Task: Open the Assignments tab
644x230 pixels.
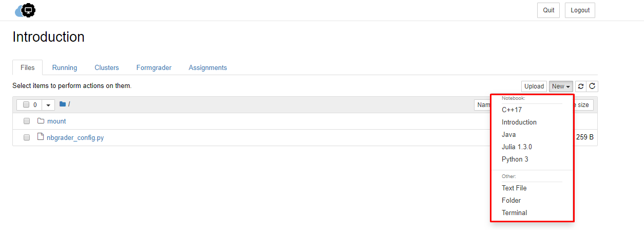Action: (x=208, y=67)
